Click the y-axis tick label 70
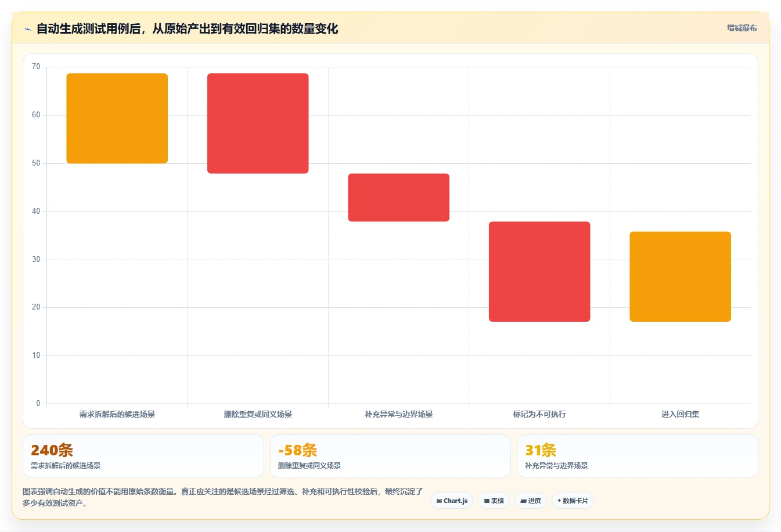The image size is (781, 532). pos(36,67)
